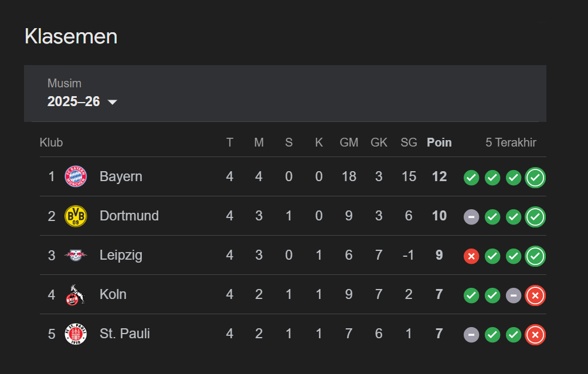Click Koln's latest circled loss icon

(x=535, y=295)
